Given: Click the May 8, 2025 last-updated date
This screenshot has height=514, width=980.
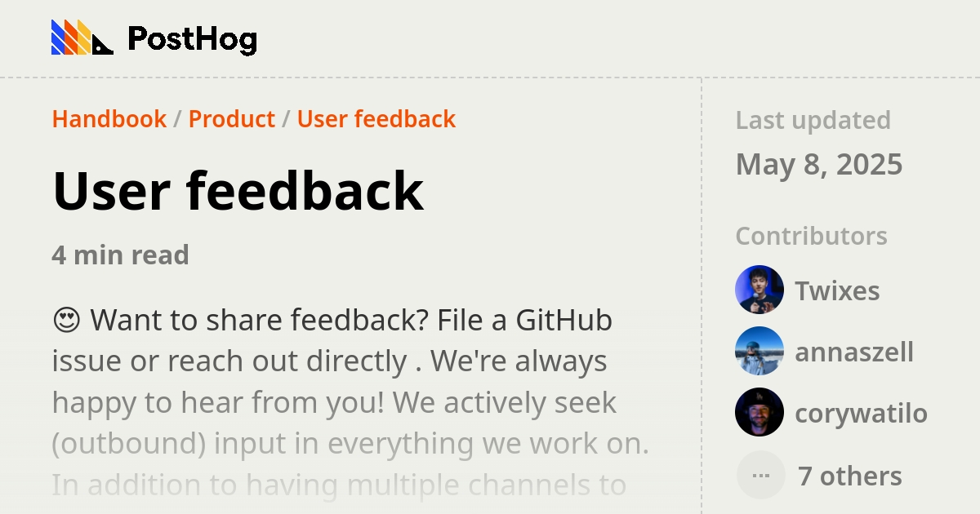Looking at the screenshot, I should coord(819,164).
